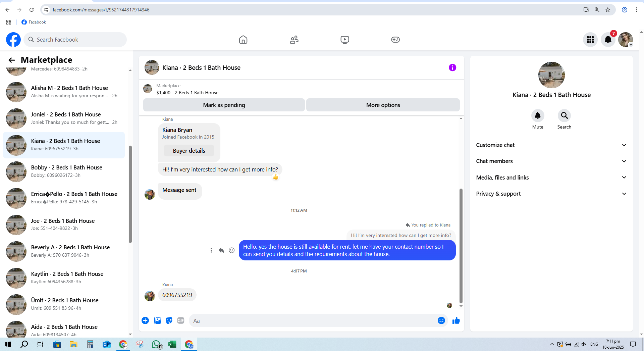Open the large listing photo in info panel
644x351 pixels.
pyautogui.click(x=551, y=75)
